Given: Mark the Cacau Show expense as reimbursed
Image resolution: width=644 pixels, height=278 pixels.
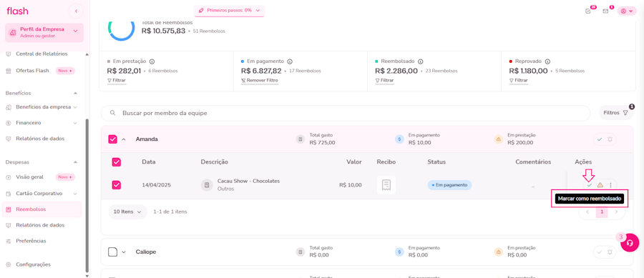Looking at the screenshot, I should coord(590,185).
